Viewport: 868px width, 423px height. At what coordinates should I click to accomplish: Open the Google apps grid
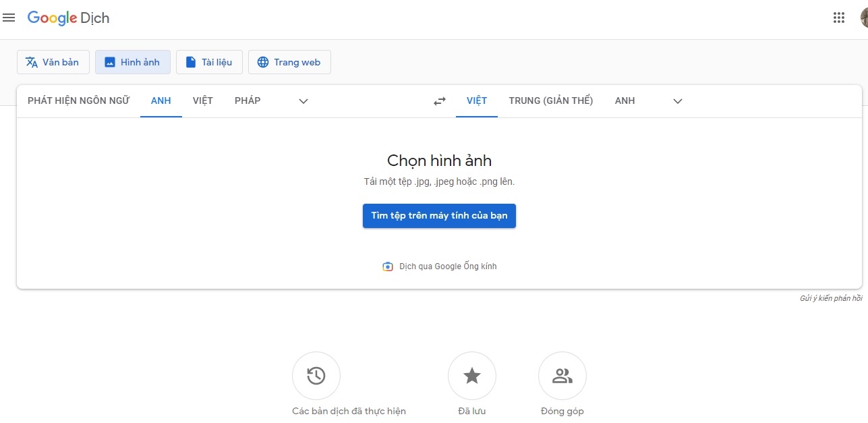[x=839, y=18]
